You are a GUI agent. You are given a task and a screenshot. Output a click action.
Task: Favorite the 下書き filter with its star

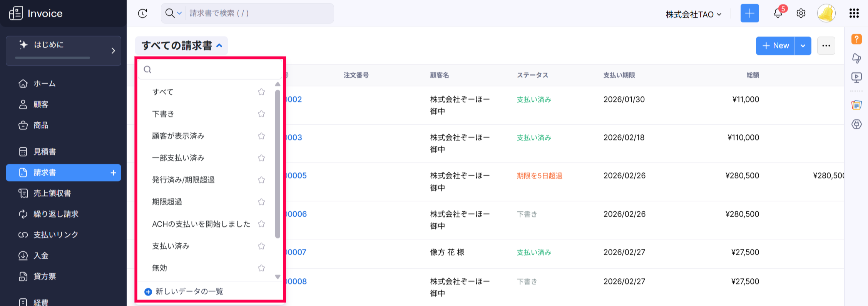pos(261,114)
